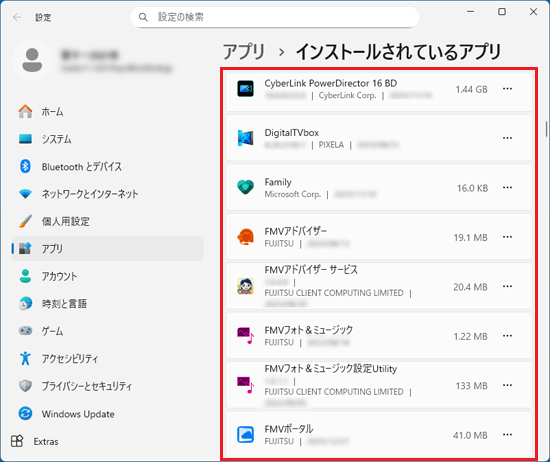The width and height of the screenshot is (550, 462).
Task: Open the three-dot menu for DigitalTVbox
Action: pos(507,138)
